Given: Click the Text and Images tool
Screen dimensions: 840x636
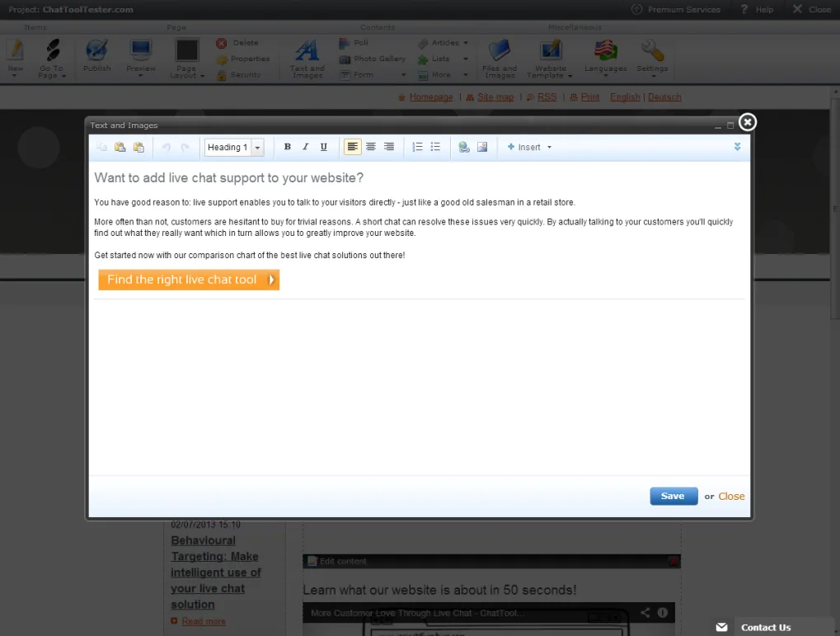Looking at the screenshot, I should 307,59.
